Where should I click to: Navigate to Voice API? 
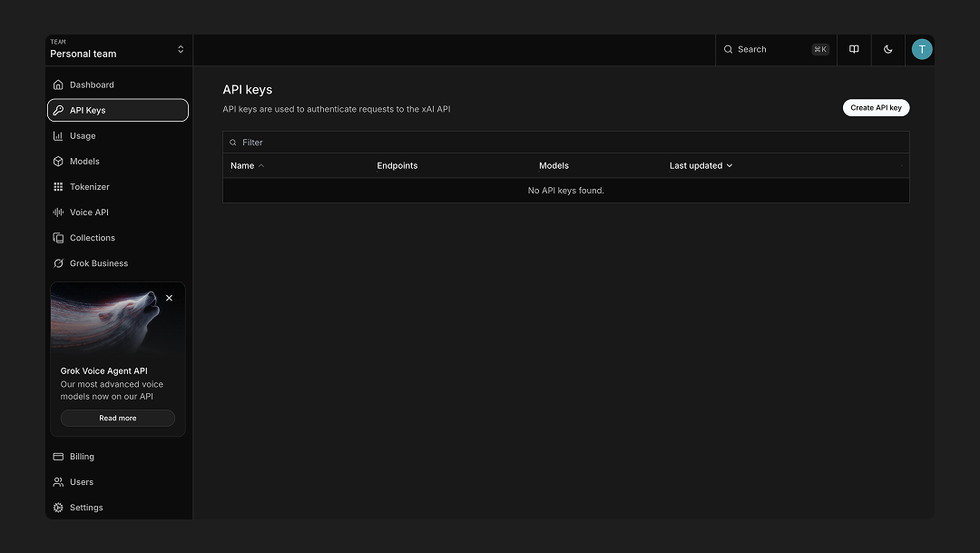point(117,212)
